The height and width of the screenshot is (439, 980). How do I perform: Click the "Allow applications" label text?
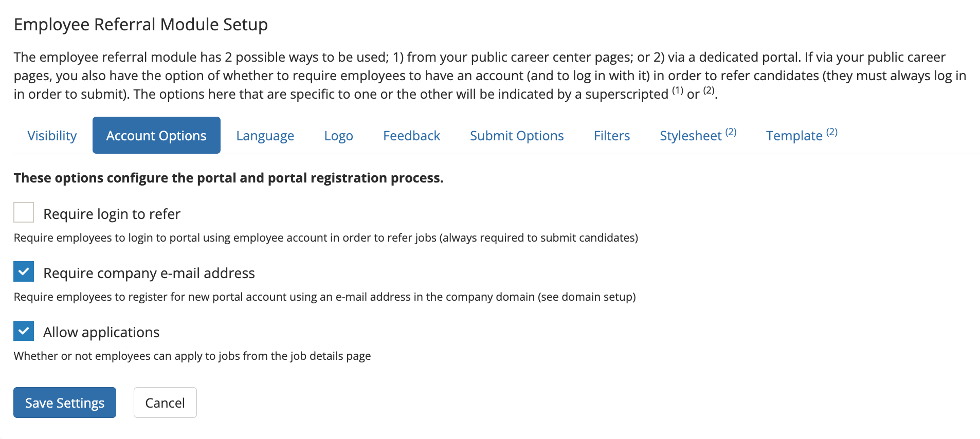point(101,332)
